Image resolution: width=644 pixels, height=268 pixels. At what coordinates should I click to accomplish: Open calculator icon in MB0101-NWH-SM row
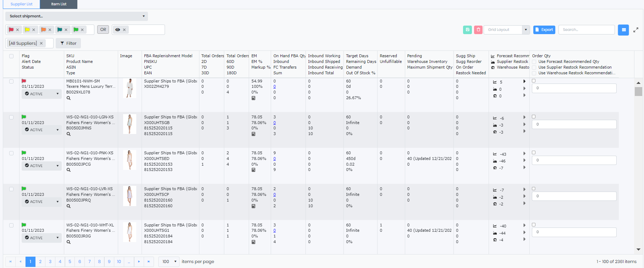(253, 98)
